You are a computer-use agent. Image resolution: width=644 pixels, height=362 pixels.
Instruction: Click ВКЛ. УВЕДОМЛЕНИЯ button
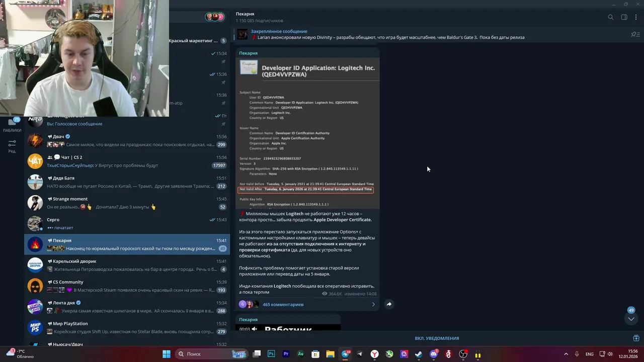coord(437,338)
